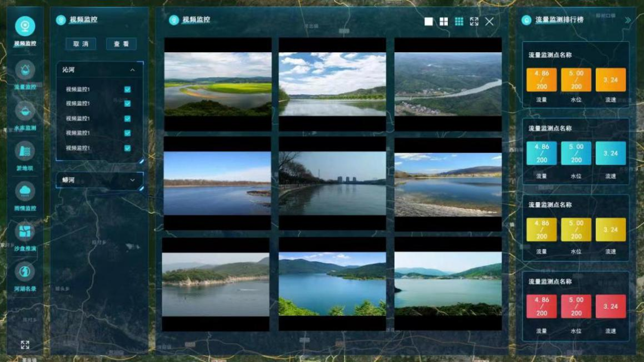Viewport: 644px width, 362px height.
Task: Open the turquoise lake feed with foreground bushes
Action: pyautogui.click(x=332, y=284)
